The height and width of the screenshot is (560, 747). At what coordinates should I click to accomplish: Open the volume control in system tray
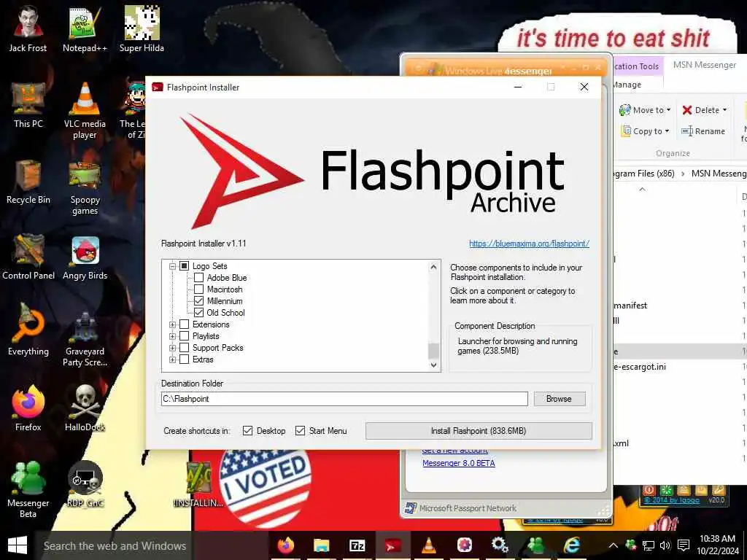pos(665,545)
